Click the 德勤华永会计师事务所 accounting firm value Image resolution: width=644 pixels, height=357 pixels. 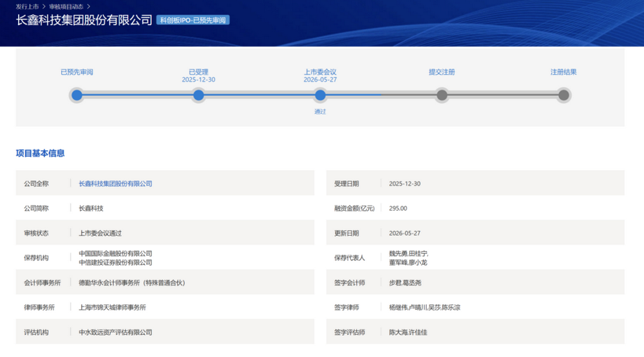pos(132,283)
